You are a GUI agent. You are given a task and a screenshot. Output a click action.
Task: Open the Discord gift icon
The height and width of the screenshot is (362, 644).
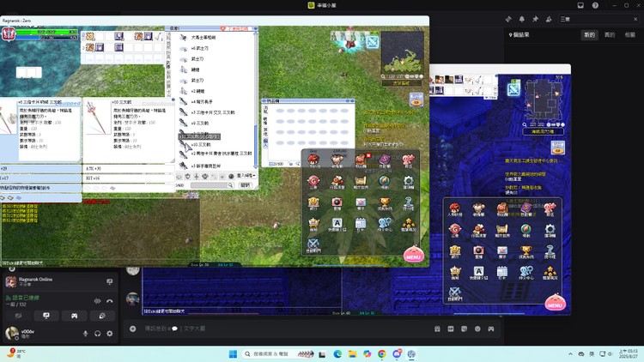(x=437, y=329)
